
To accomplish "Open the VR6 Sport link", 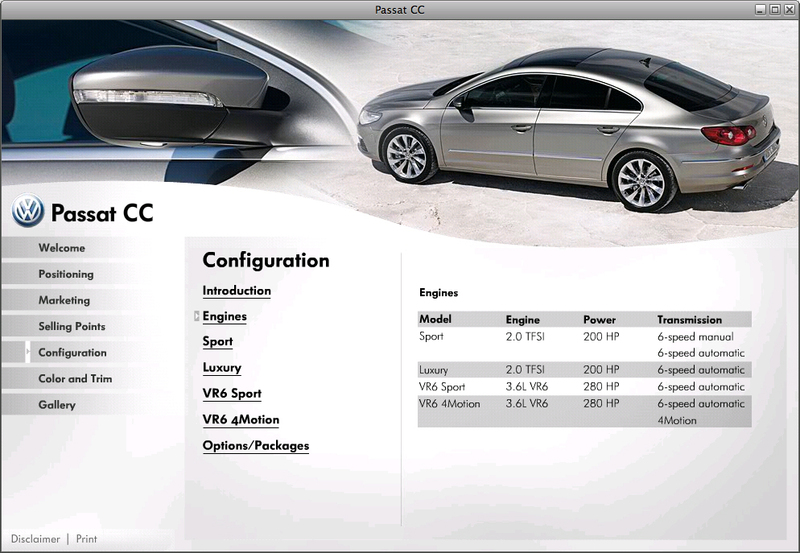I will (x=232, y=394).
